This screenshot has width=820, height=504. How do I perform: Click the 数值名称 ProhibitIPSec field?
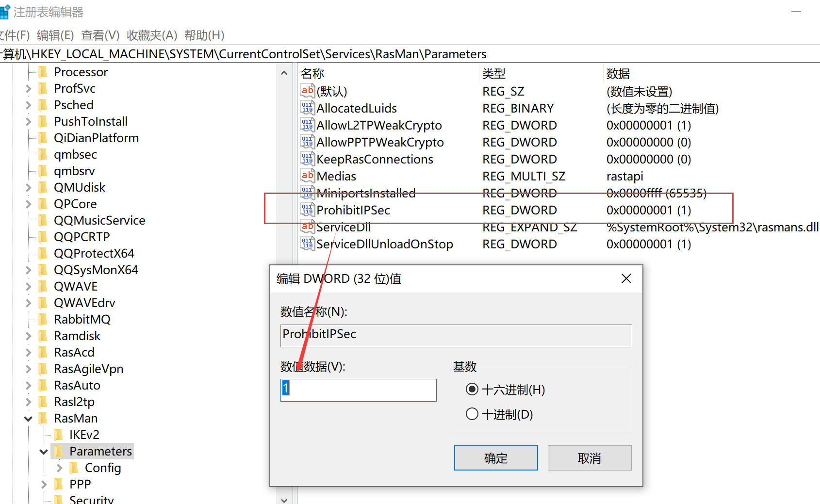[456, 336]
